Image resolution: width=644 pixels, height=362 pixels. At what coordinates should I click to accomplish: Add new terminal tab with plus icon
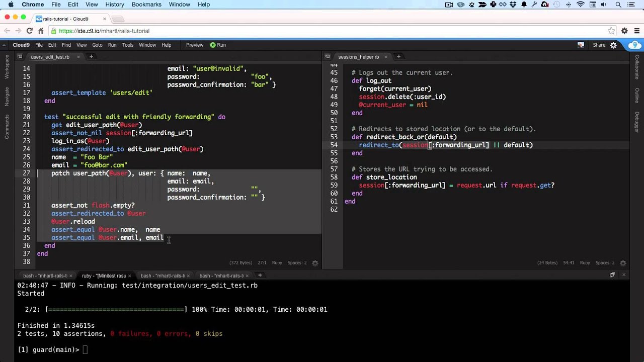pos(260,275)
